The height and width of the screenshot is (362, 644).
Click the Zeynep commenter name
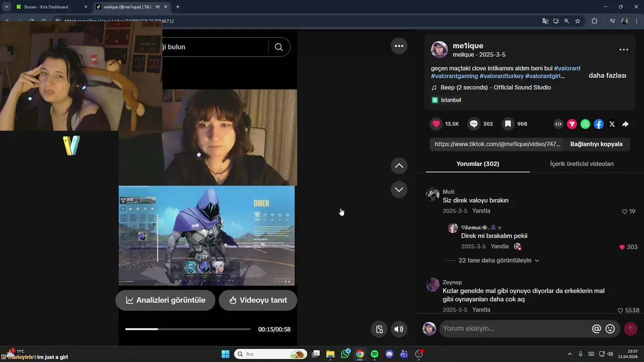[452, 283]
